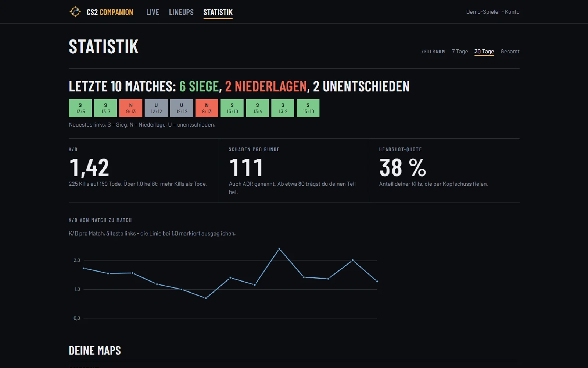Viewport: 588px width, 368px height.
Task: Click the damage per round value 111
Action: point(246,167)
